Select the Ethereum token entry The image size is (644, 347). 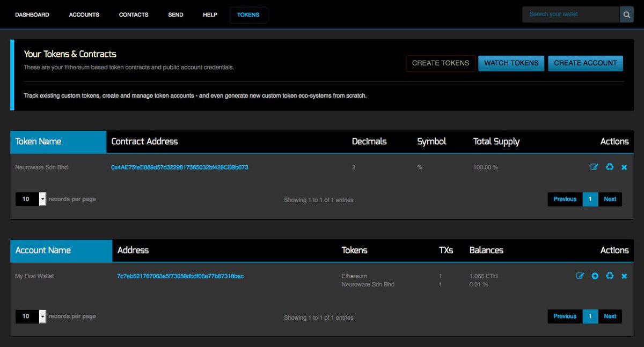tap(354, 276)
